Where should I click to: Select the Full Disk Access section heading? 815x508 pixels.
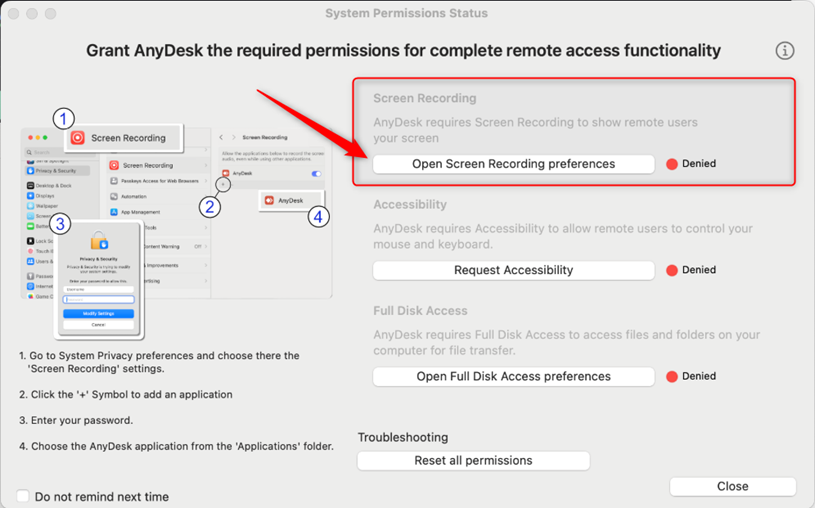[420, 311]
